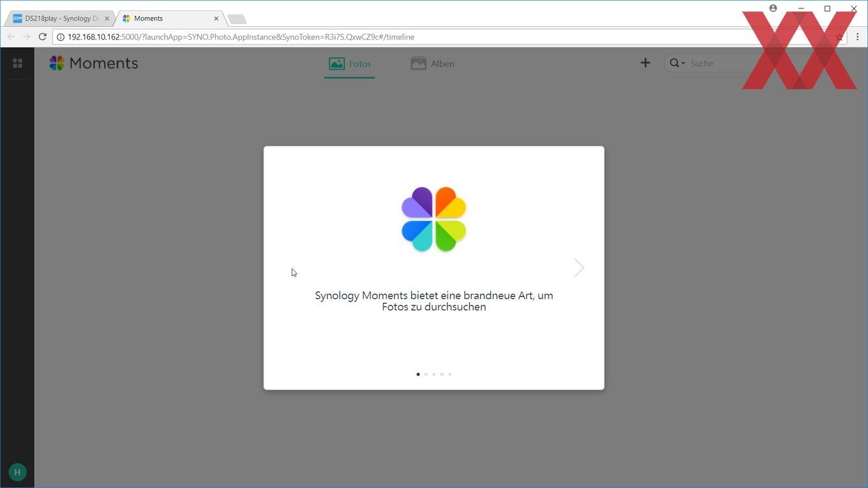Image resolution: width=868 pixels, height=488 pixels.
Task: Select the second intro page dot
Action: coord(426,374)
